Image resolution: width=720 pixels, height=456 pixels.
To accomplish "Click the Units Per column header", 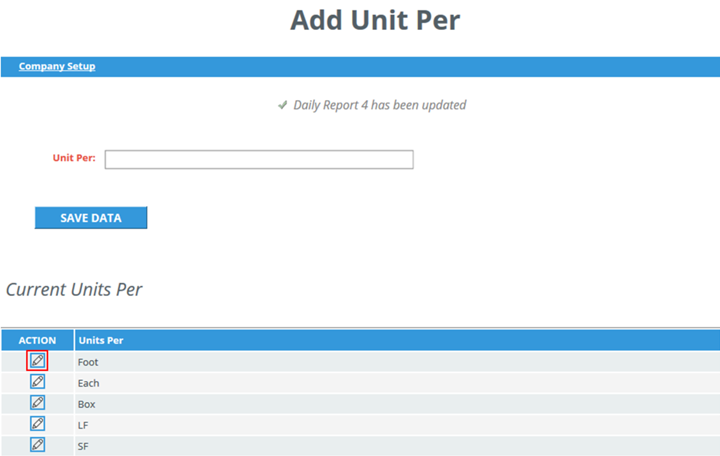I will [101, 340].
